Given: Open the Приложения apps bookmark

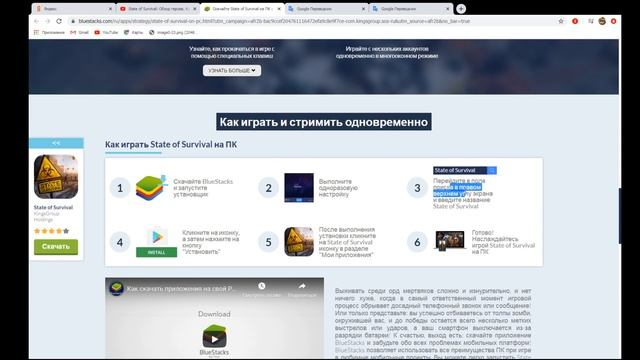Looking at the screenshot, I should coord(49,32).
